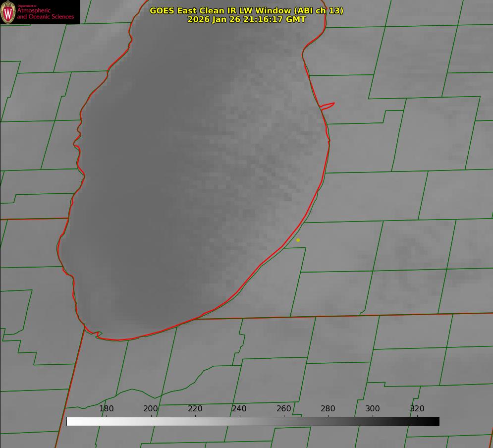Click the 220 label on the colorbar
This screenshot has height=448, width=493.
point(195,408)
